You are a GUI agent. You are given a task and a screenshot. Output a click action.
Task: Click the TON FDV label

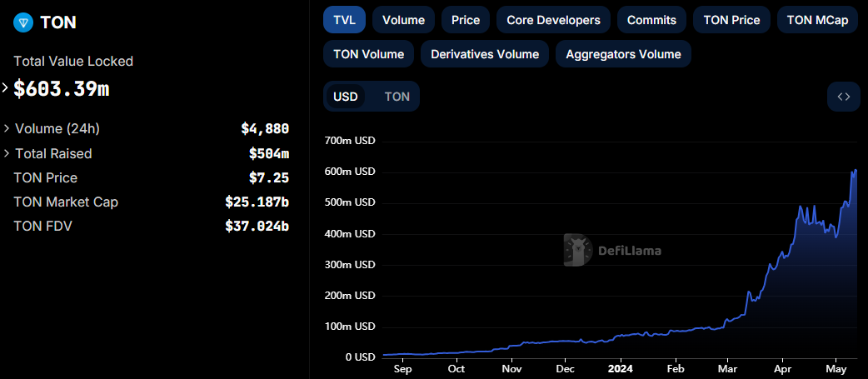point(42,227)
